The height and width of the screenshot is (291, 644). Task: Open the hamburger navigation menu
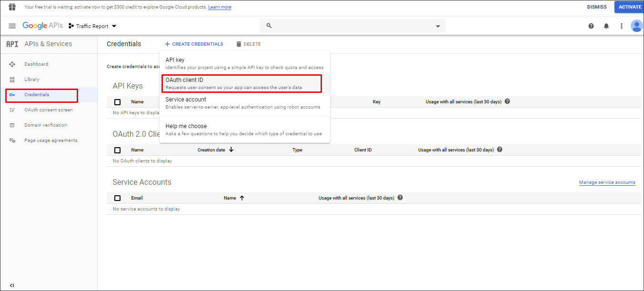point(12,26)
